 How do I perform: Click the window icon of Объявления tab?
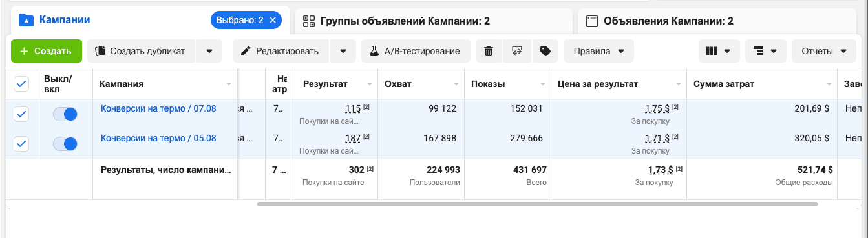(x=591, y=21)
